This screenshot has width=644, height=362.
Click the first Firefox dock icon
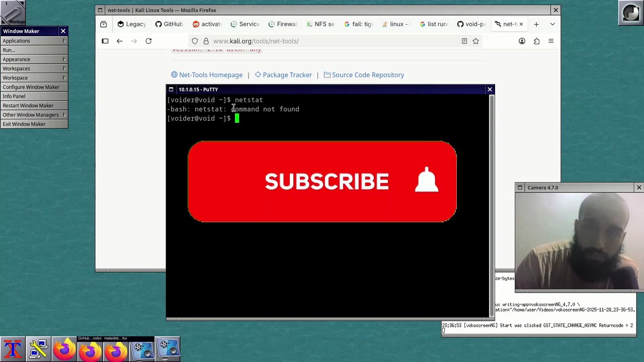[64, 349]
